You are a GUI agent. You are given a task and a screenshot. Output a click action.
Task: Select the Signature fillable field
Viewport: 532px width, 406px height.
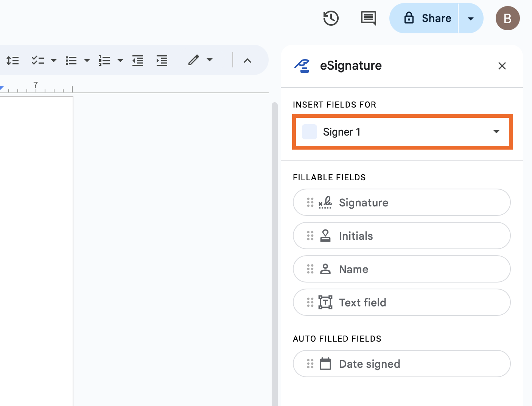401,203
